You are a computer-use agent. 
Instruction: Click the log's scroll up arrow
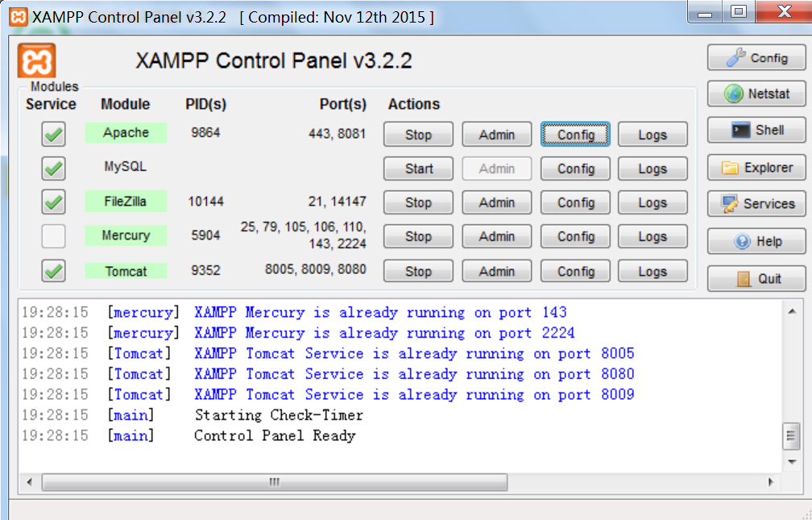point(791,311)
